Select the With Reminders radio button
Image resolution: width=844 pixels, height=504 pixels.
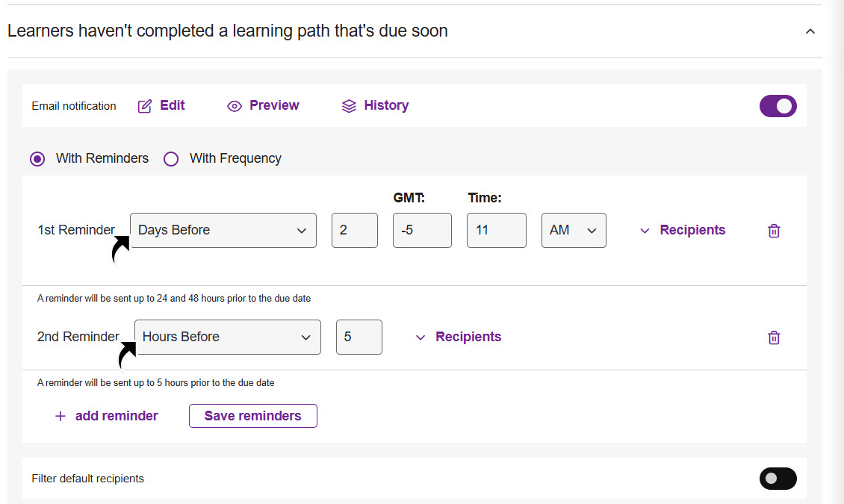[37, 159]
